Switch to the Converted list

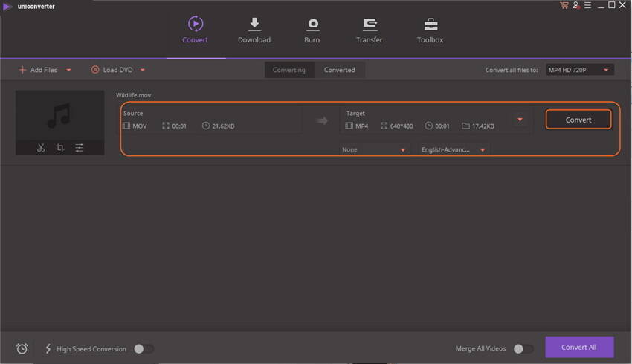point(340,70)
